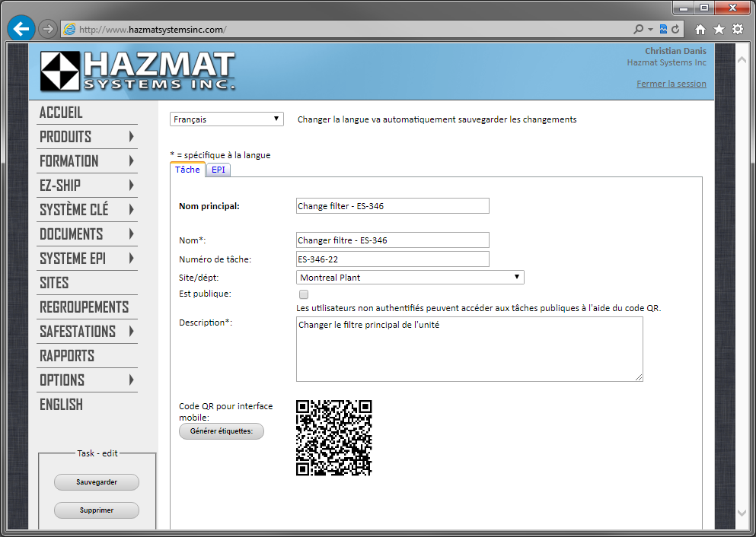The height and width of the screenshot is (537, 756).
Task: Click the page vertical scrollbar down arrow
Action: (743, 513)
